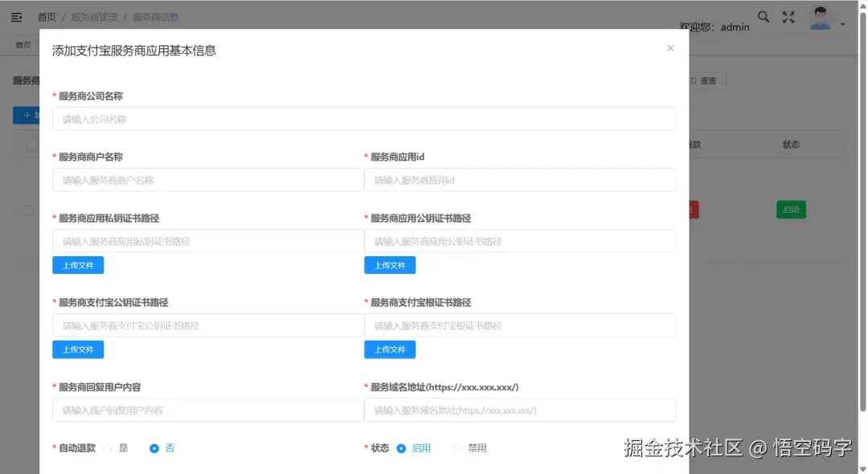Select the 服务商信息 breadcrumb
The image size is (868, 474).
point(155,17)
